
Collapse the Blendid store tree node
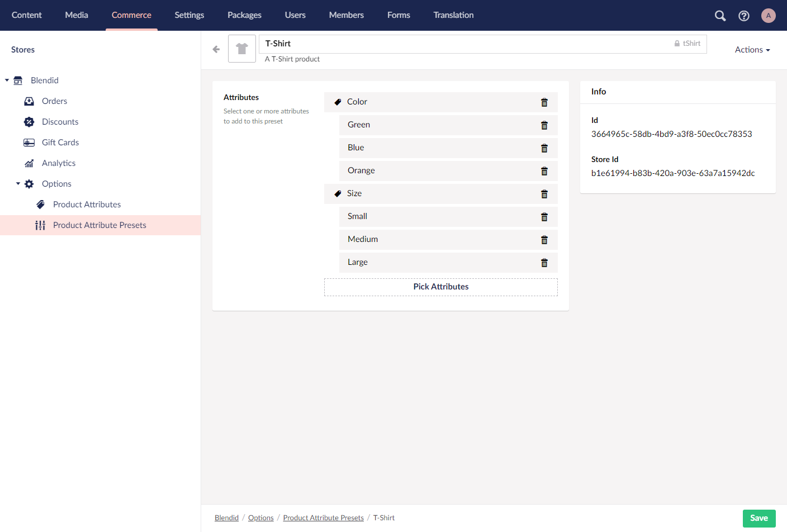[x=7, y=80]
